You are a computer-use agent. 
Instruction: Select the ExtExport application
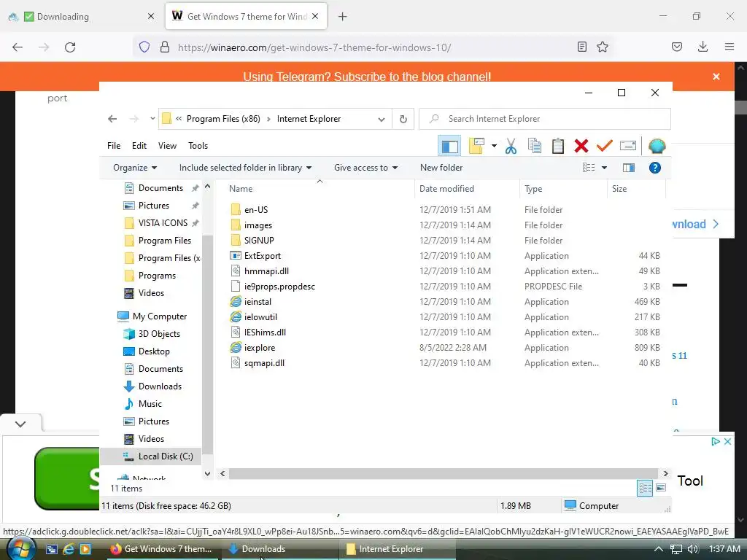pos(262,256)
